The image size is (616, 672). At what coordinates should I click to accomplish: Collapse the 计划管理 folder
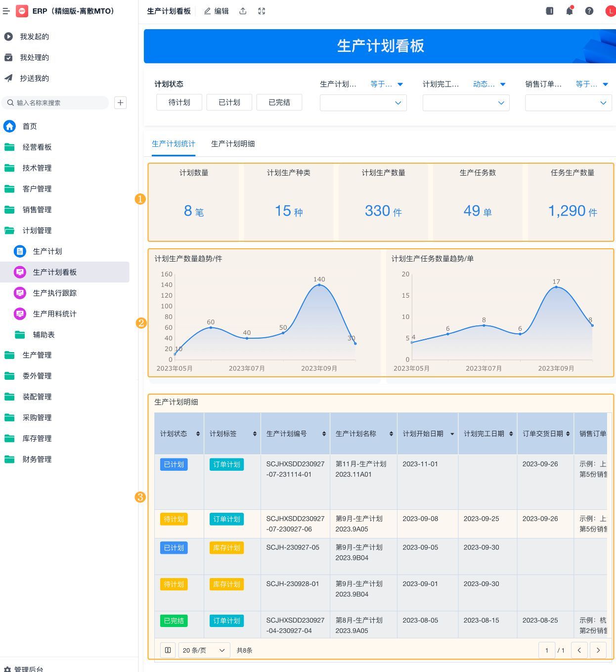pyautogui.click(x=37, y=230)
